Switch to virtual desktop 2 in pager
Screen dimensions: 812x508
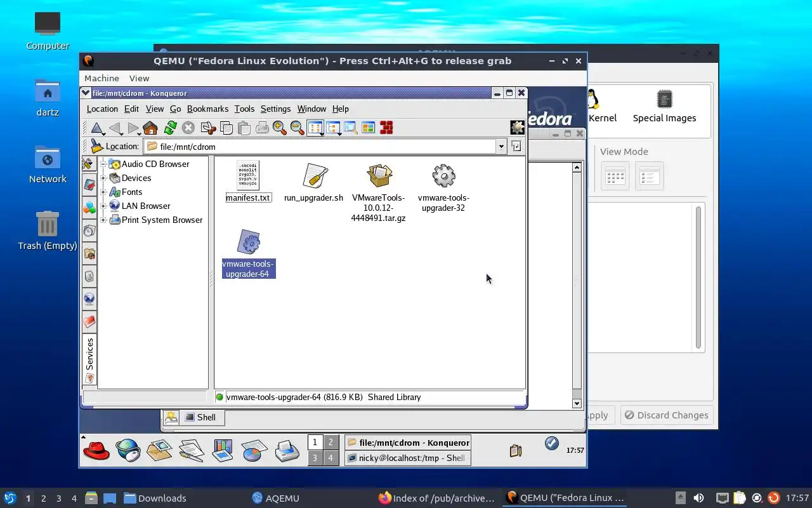(x=331, y=443)
